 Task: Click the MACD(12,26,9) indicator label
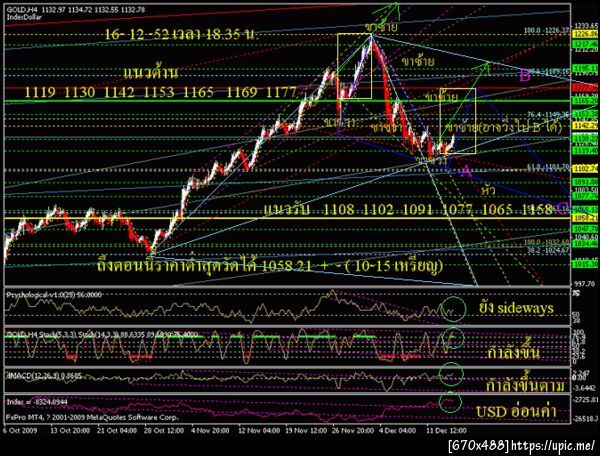44,376
